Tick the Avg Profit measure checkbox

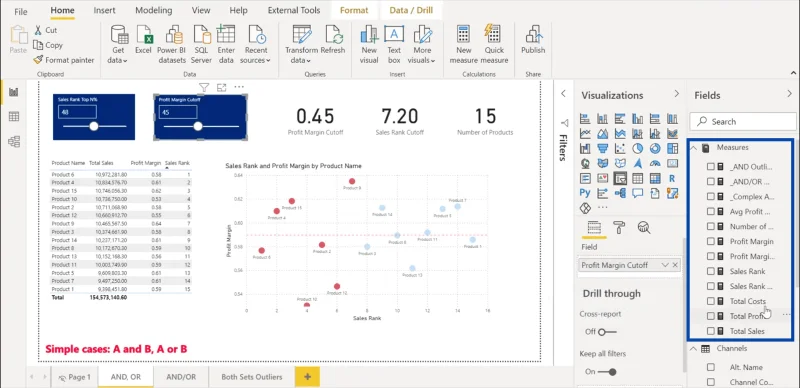(711, 211)
